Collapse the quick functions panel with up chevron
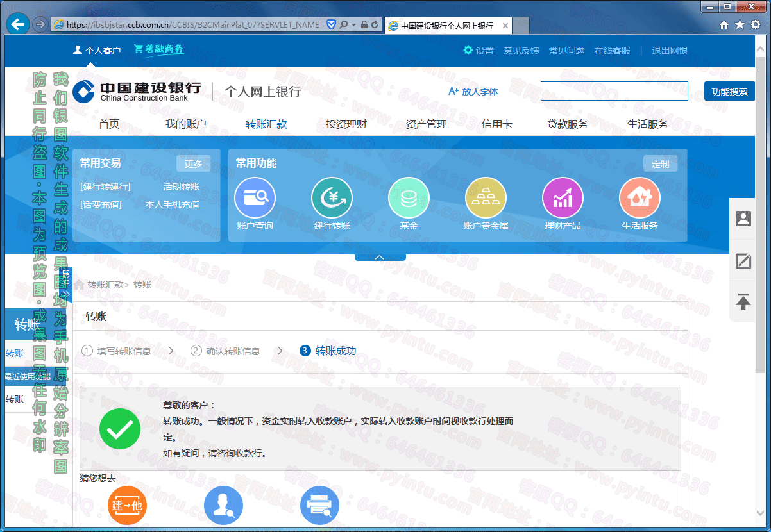 coord(380,257)
